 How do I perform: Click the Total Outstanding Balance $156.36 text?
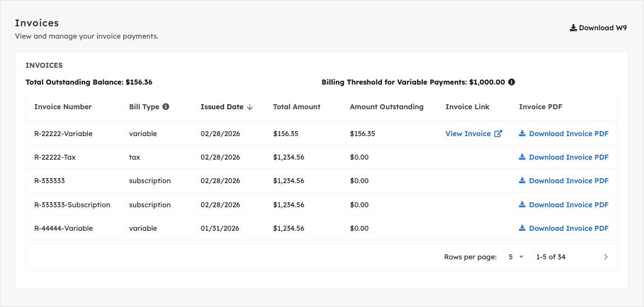click(88, 82)
